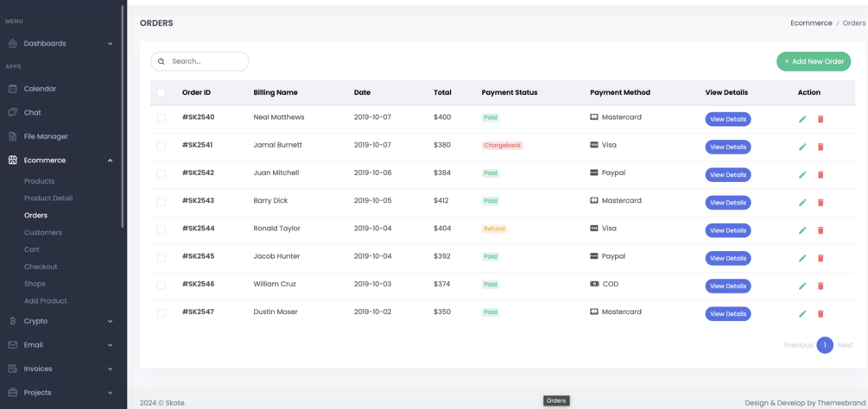Viewport: 868px width, 409px height.
Task: Click the Dashboards home icon in sidebar
Action: (x=13, y=43)
